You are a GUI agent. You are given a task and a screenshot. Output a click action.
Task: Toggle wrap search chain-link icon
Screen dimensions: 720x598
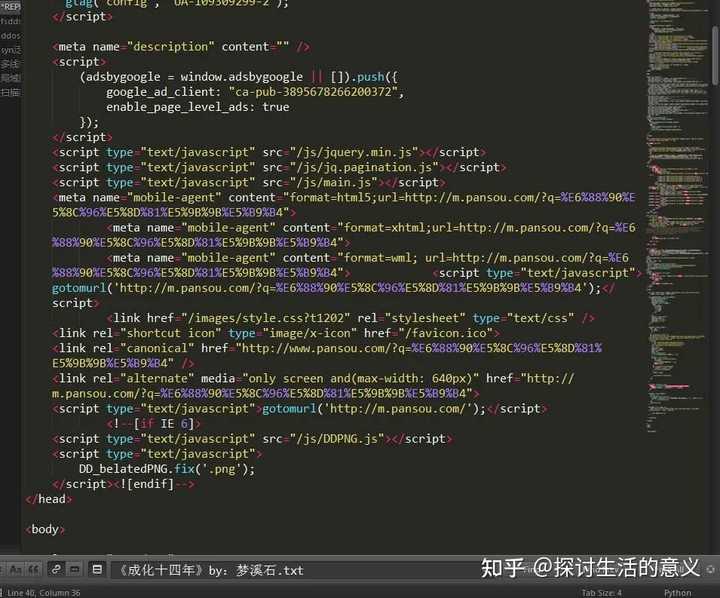56,570
